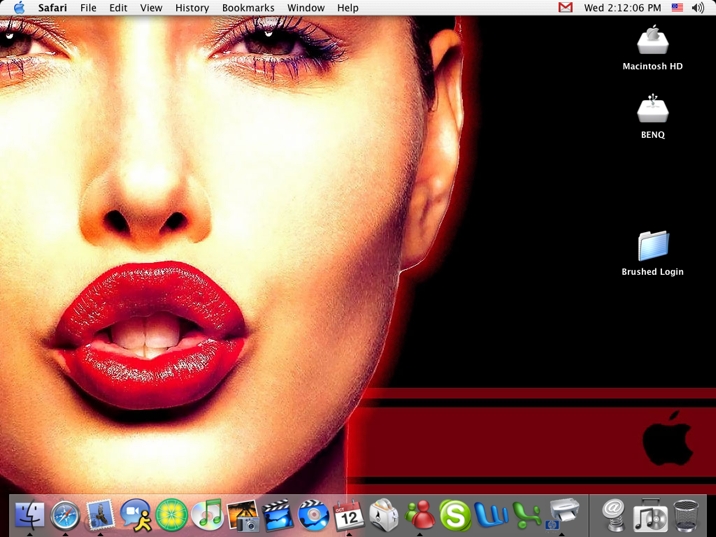The image size is (716, 537).
Task: Launch iMovie clapperboard icon
Action: tap(278, 515)
